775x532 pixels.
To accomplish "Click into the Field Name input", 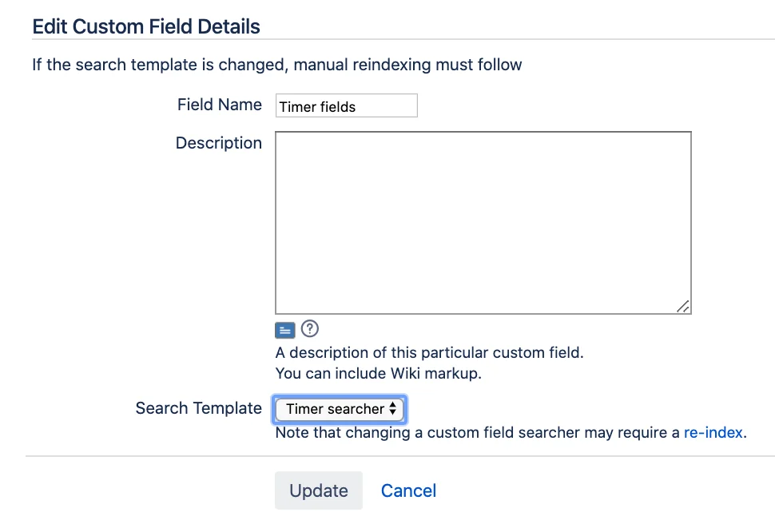I will pos(347,105).
